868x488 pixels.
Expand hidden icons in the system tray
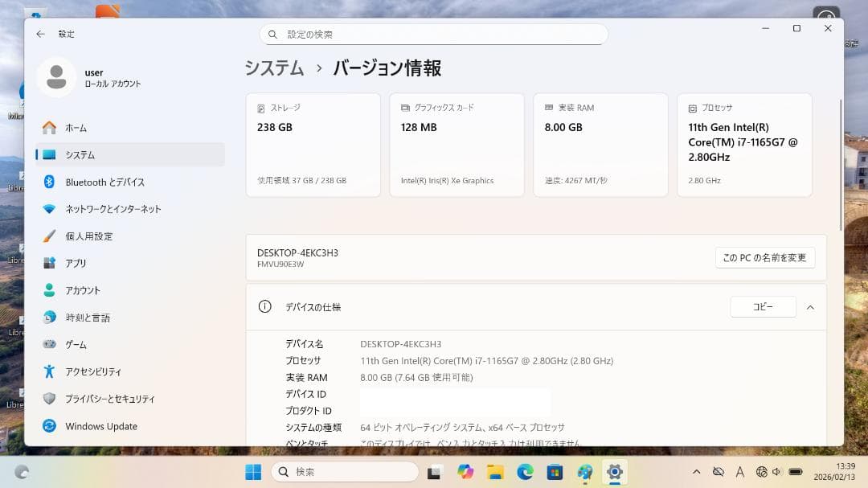697,472
